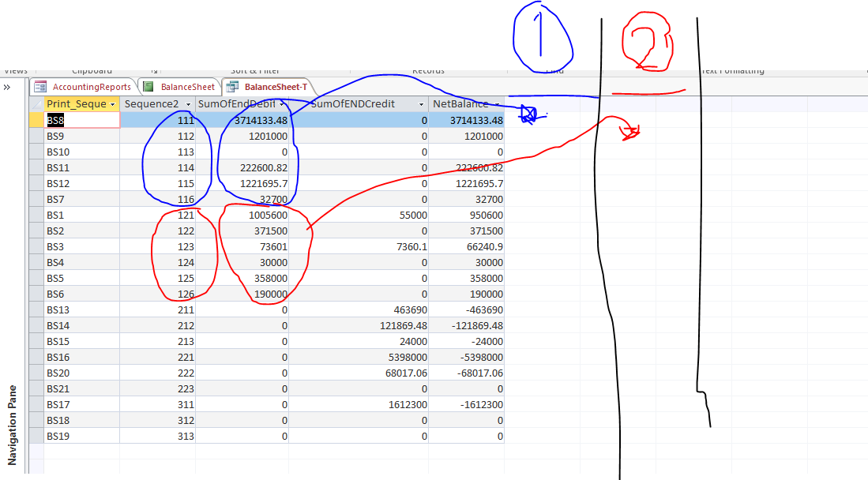Image resolution: width=868 pixels, height=480 pixels.
Task: Click the BS12 cell
Action: pos(82,183)
